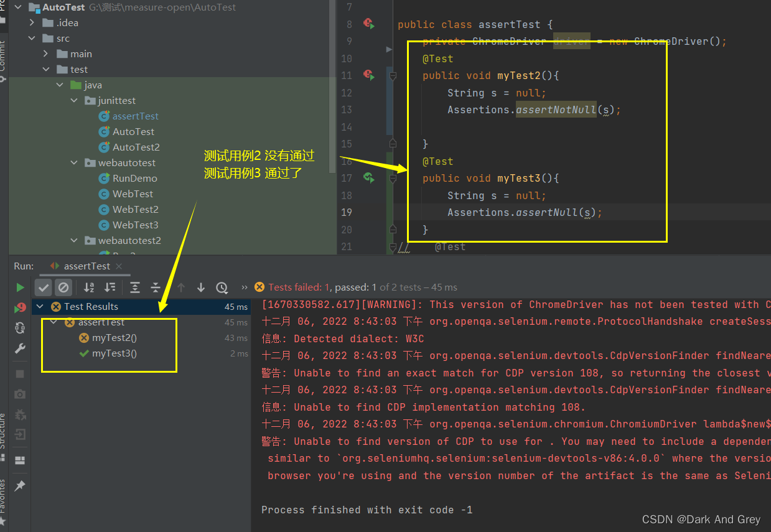Pin the Run tab

pyautogui.click(x=21, y=486)
